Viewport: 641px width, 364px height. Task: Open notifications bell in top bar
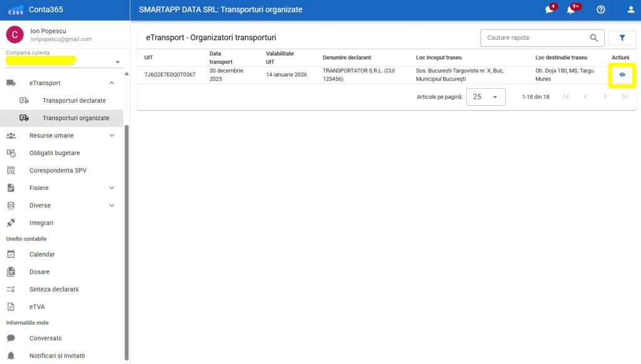click(x=571, y=9)
